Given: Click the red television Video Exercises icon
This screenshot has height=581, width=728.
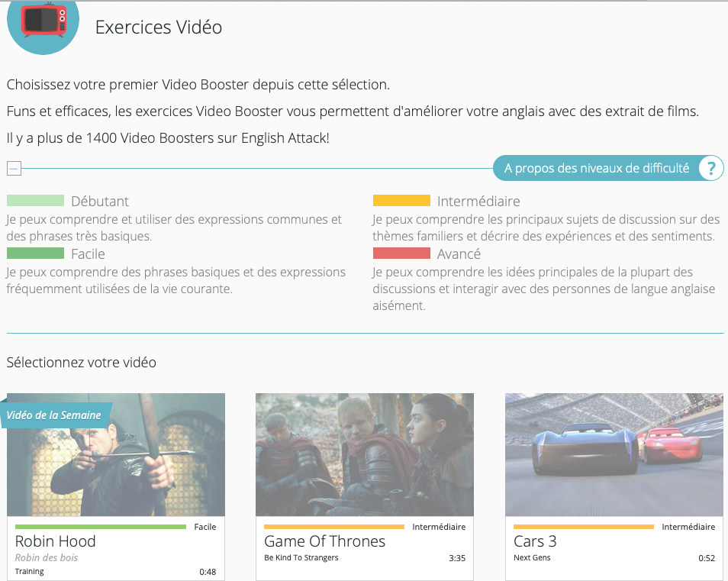Looking at the screenshot, I should (x=43, y=21).
